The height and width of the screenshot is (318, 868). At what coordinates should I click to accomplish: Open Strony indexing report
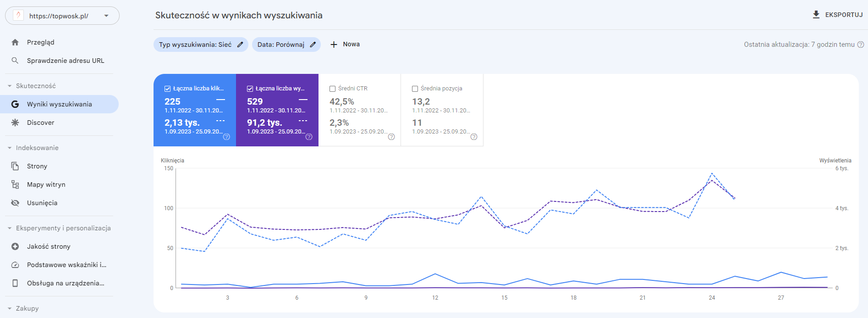59,166
